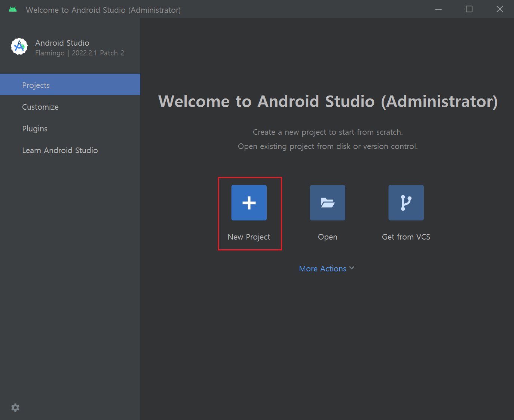Click the Android Studio logo icon
The width and height of the screenshot is (514, 420).
tap(19, 46)
